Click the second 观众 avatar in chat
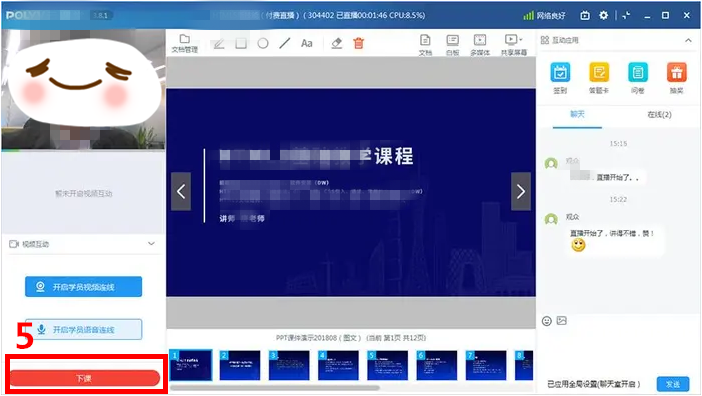 (551, 219)
